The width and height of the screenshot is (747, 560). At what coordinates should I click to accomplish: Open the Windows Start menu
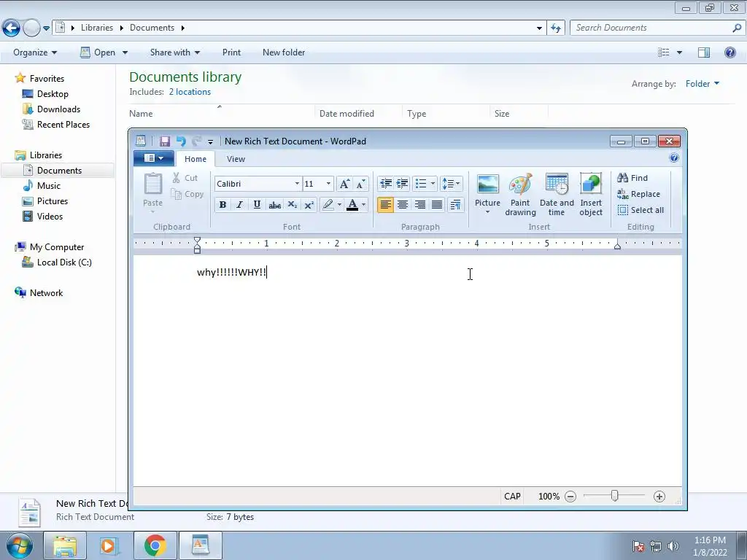coord(19,545)
